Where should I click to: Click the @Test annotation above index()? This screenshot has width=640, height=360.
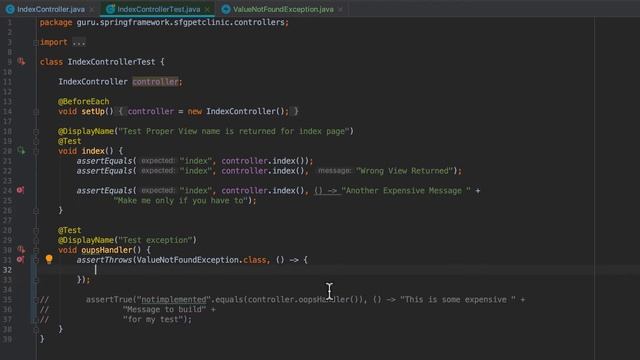[x=69, y=141]
